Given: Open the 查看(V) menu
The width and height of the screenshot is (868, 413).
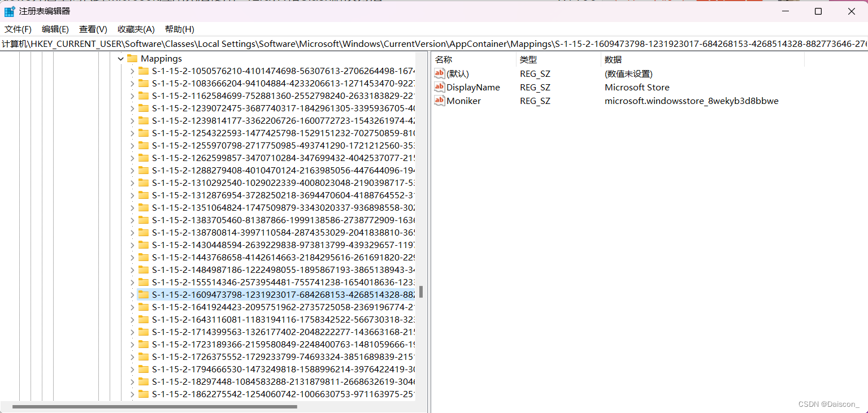Looking at the screenshot, I should [93, 29].
